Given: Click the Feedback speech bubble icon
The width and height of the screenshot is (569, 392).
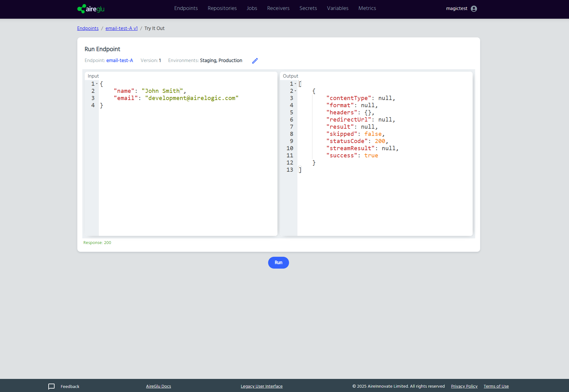Looking at the screenshot, I should pyautogui.click(x=51, y=386).
